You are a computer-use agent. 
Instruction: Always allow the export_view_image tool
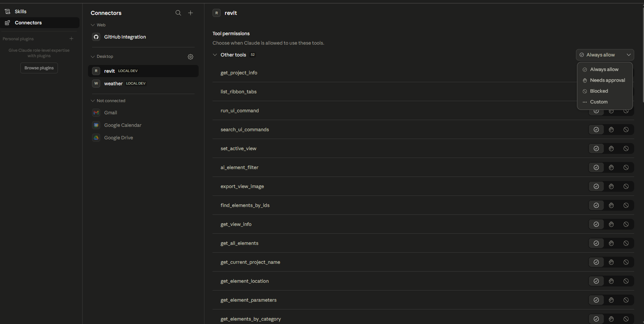tap(596, 186)
